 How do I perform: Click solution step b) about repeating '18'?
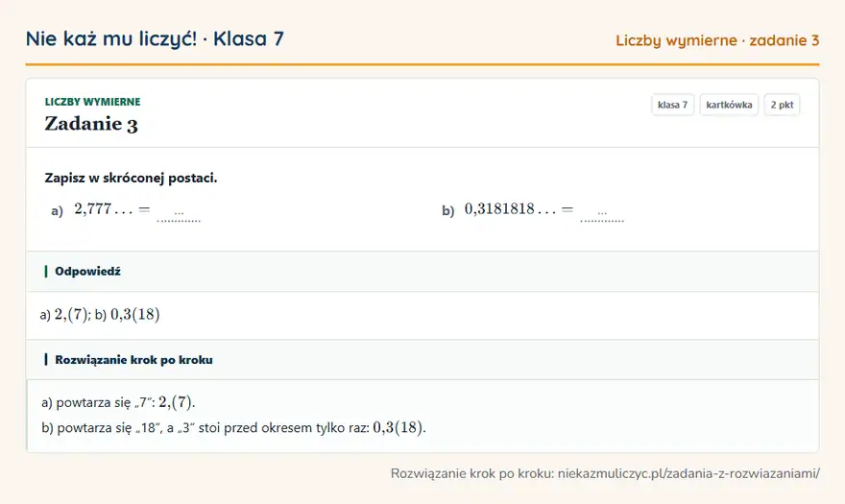233,427
